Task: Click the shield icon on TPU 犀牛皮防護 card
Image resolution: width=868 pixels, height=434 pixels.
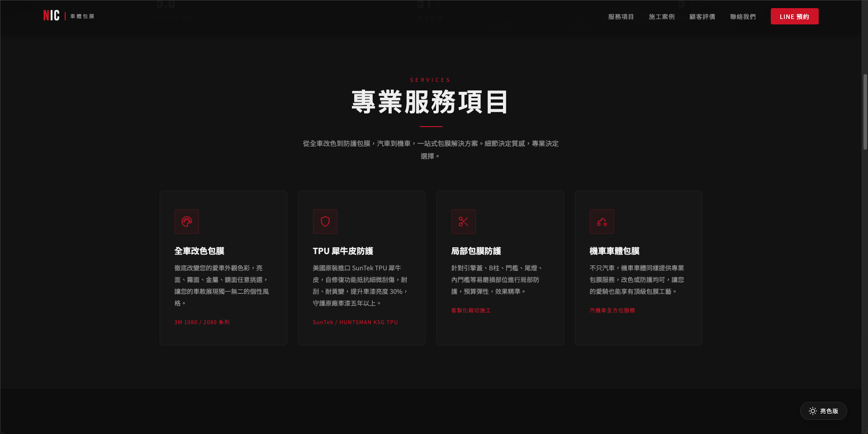Action: [x=325, y=222]
